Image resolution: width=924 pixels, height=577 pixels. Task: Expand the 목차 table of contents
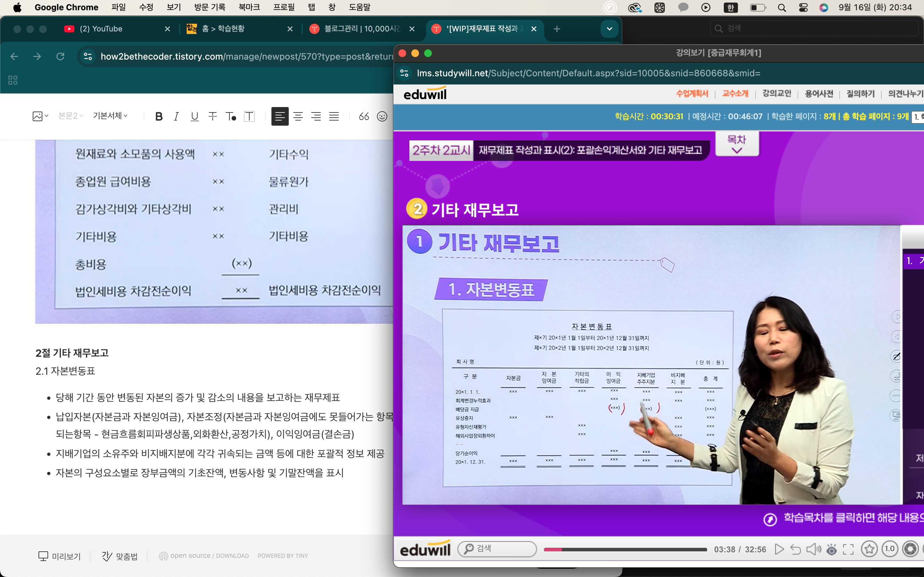tap(737, 144)
